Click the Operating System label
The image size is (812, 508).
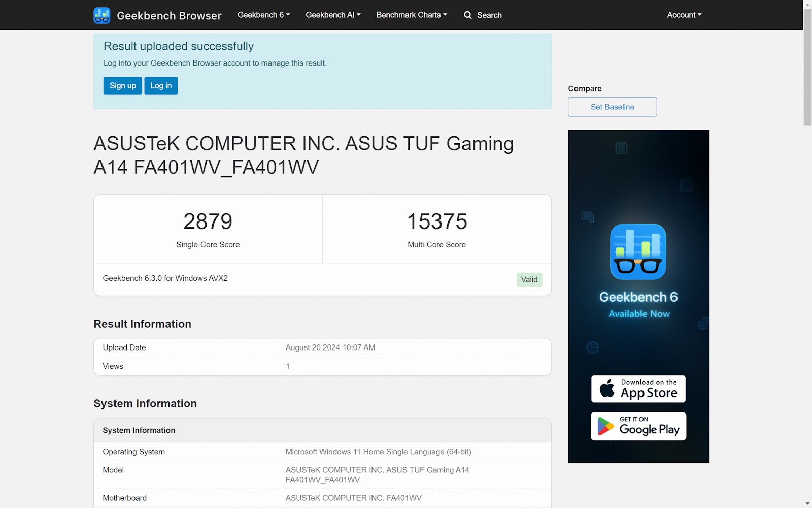[x=134, y=452]
